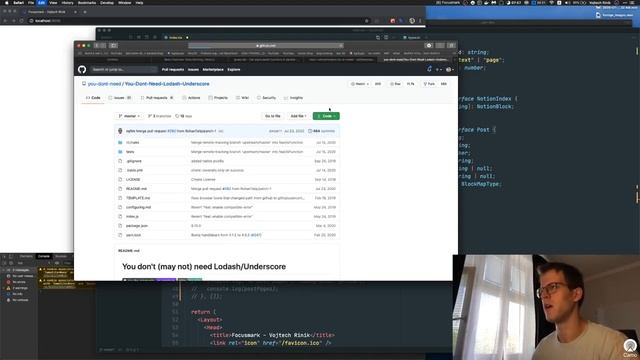Fork the repository
Screen dimensions: 640x360
429,84
